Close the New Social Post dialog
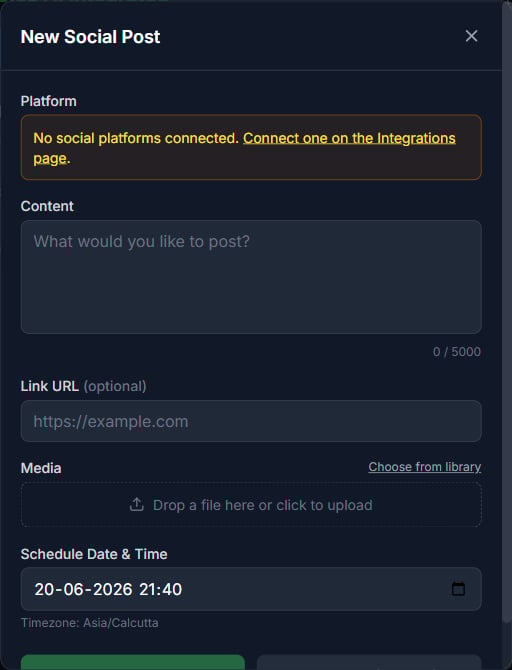This screenshot has width=512, height=670. pos(471,36)
